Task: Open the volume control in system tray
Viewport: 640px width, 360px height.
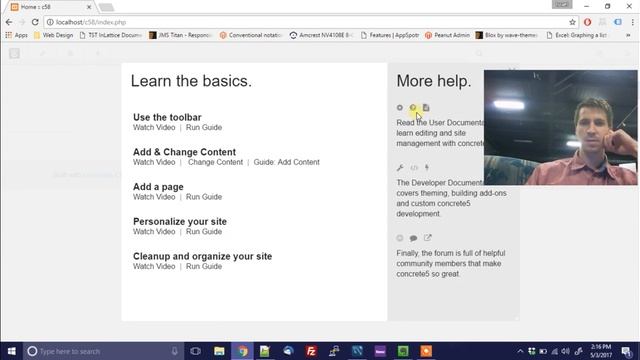Action: [x=565, y=351]
